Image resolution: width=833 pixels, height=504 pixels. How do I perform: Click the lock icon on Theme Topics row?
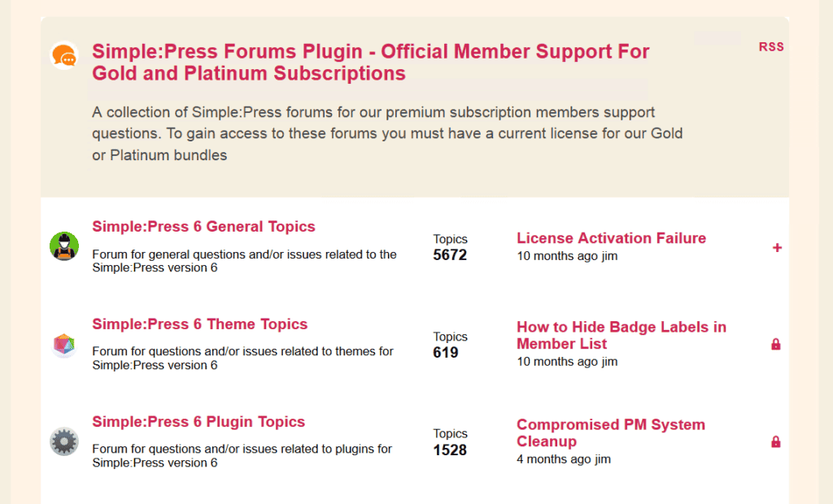777,345
